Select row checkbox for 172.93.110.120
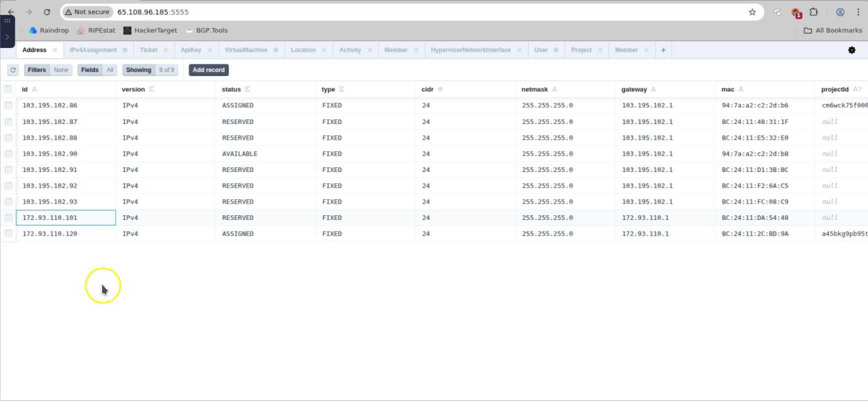The width and height of the screenshot is (868, 401). pos(8,233)
